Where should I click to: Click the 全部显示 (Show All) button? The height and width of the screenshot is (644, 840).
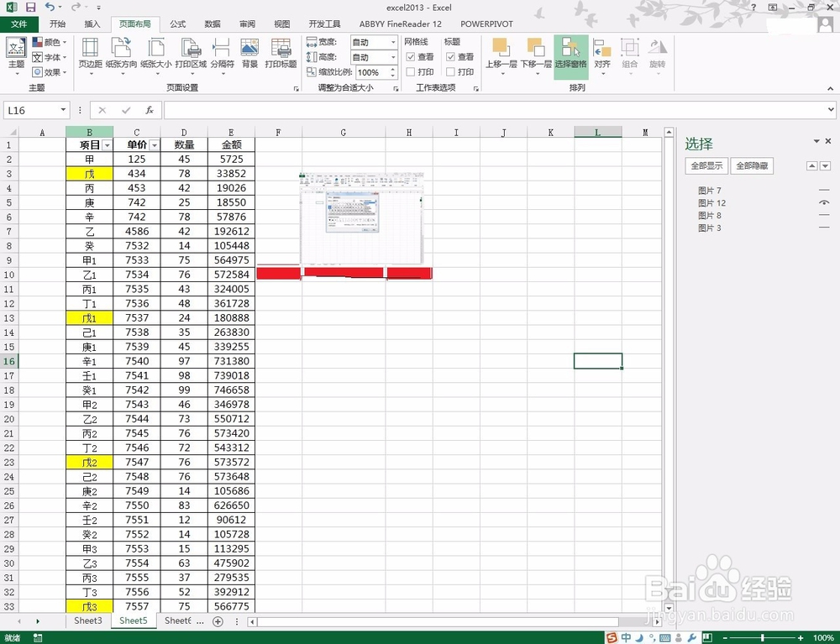pos(706,165)
